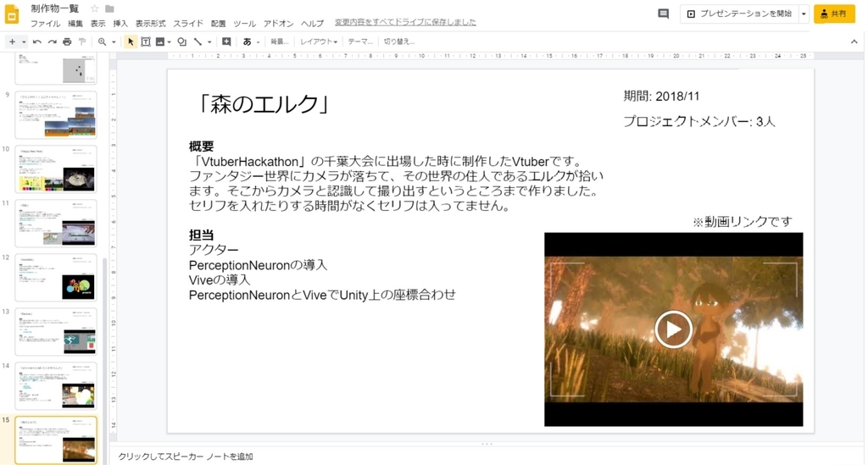
Task: Open the 背景 background button
Action: tap(280, 42)
